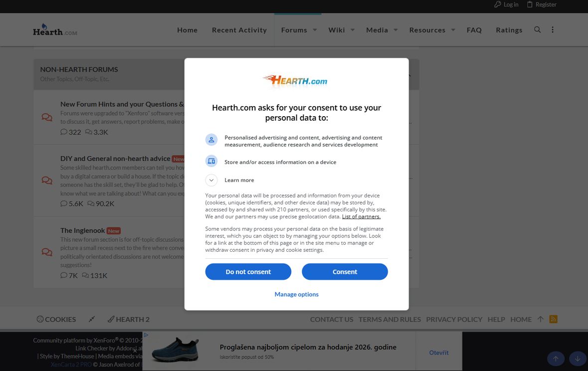This screenshot has width=588, height=371.
Task: Click the Otevřít button on the shoe ad
Action: [x=439, y=352]
